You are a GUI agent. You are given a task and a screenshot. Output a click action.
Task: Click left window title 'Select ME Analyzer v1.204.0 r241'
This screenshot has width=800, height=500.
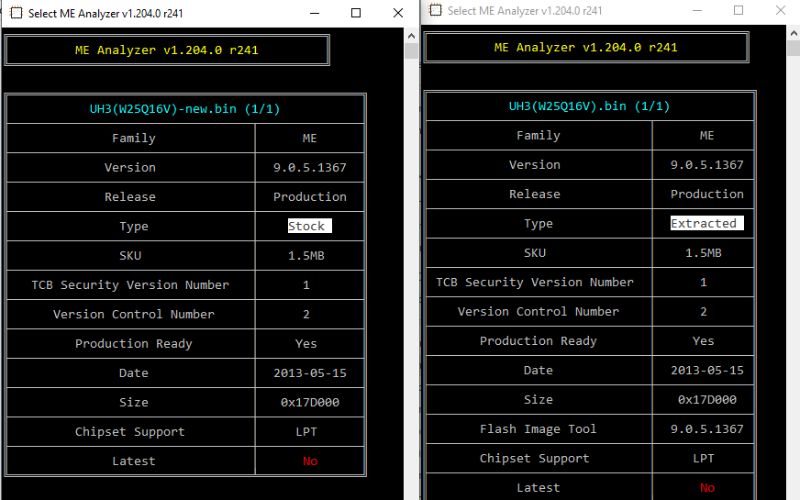106,13
